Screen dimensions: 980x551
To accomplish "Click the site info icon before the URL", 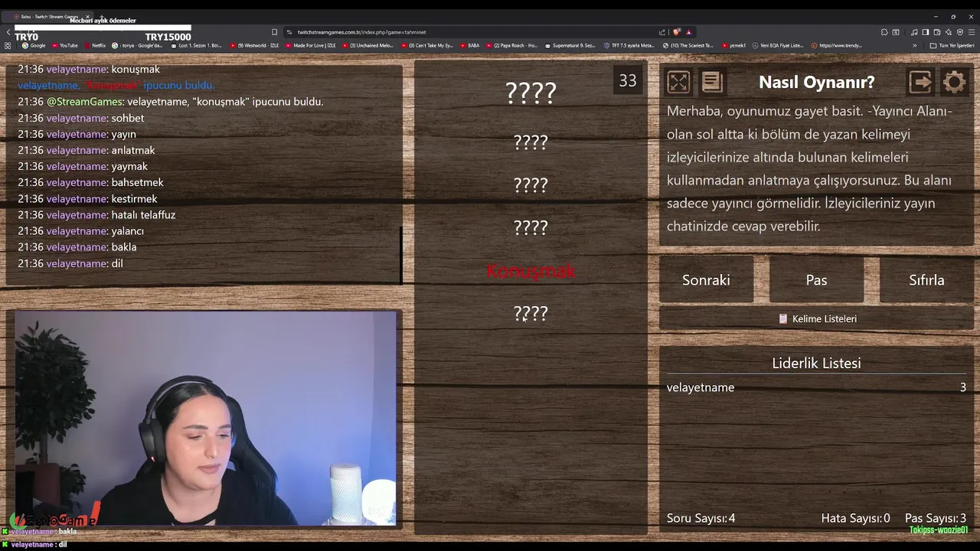I will click(289, 32).
